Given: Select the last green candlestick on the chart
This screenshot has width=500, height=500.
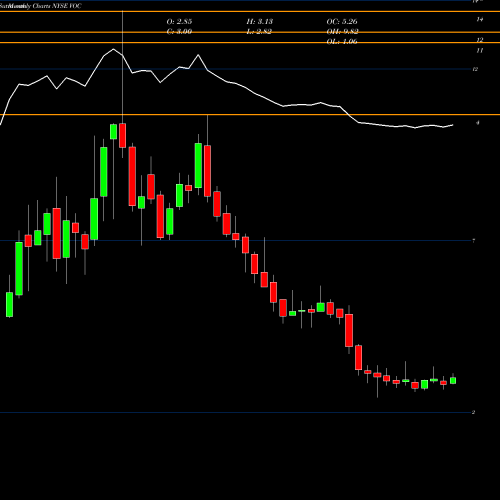Looking at the screenshot, I should coord(453,380).
